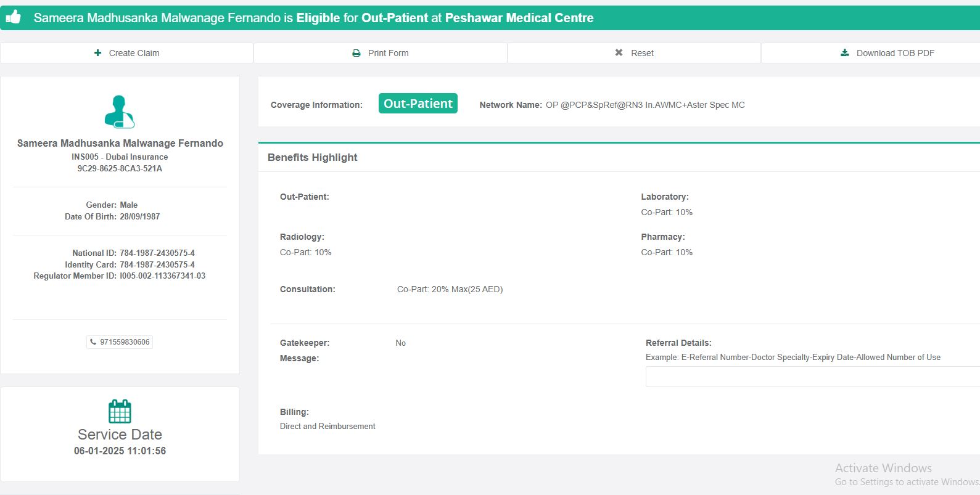Click the printer icon for Print Form
Screen dimensions: 980x495
356,53
